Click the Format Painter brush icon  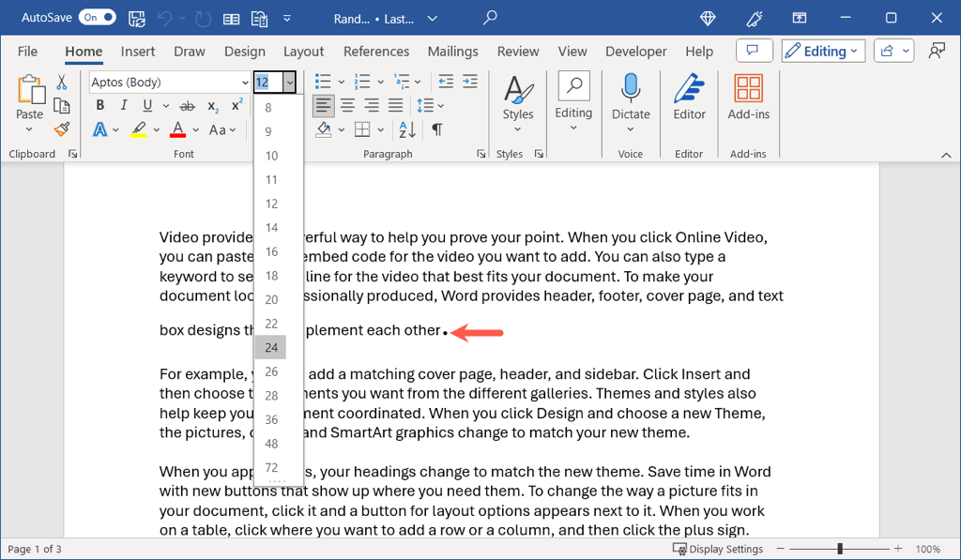click(x=62, y=129)
